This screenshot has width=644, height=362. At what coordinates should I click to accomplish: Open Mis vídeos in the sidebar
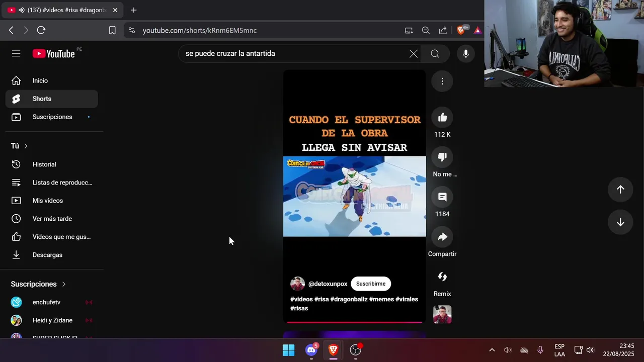[52, 201]
